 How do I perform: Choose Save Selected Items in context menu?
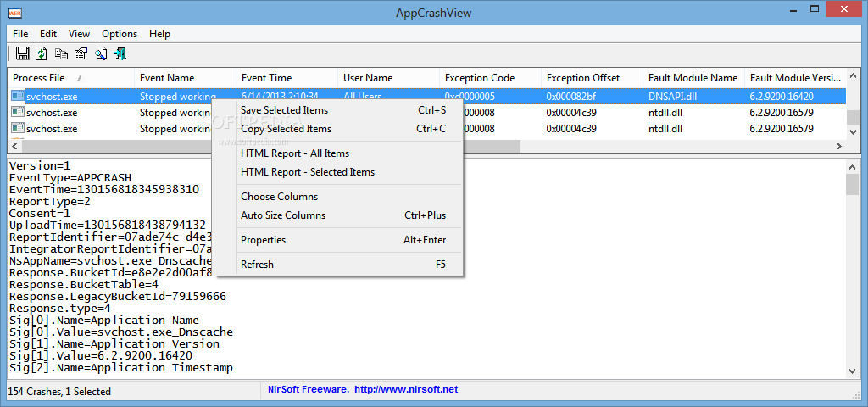pyautogui.click(x=337, y=110)
